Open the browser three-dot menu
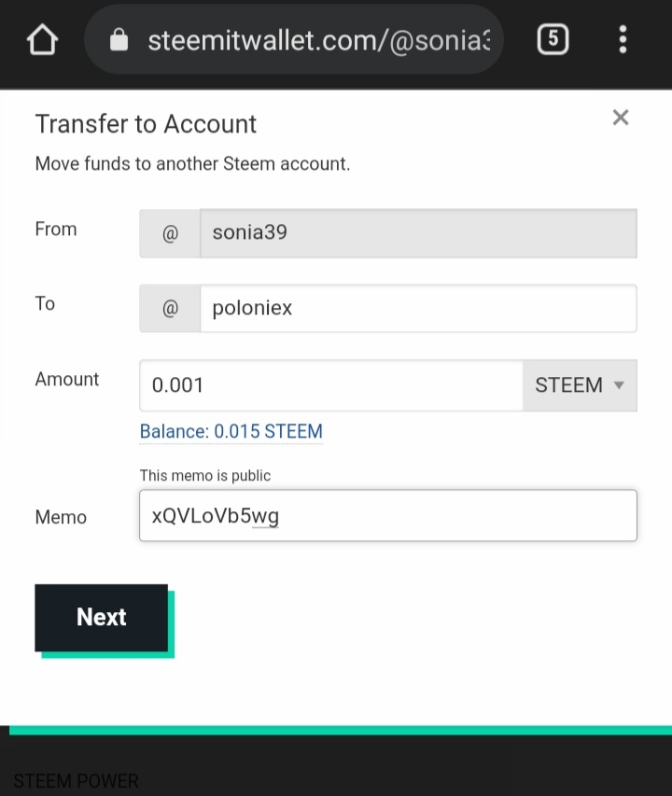The width and height of the screenshot is (672, 796). [x=623, y=39]
